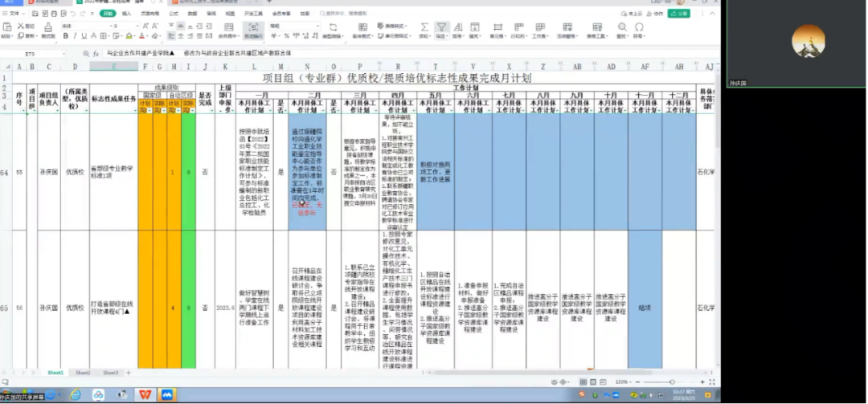
Task: Click the insert function fx icon
Action: coord(96,53)
